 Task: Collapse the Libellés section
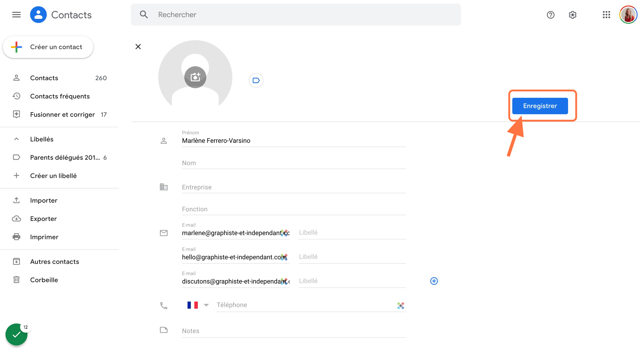coord(16,139)
